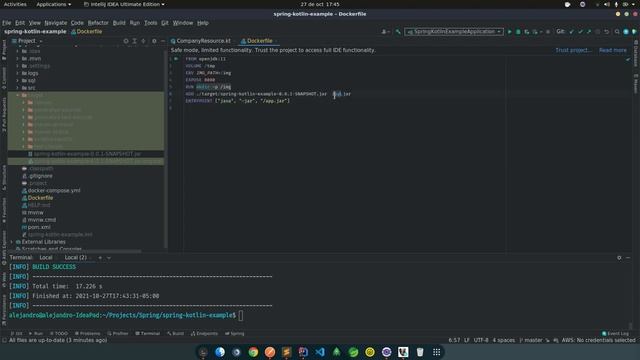Open Chrome from the dock
This screenshot has height=360, width=640.
coord(253,352)
